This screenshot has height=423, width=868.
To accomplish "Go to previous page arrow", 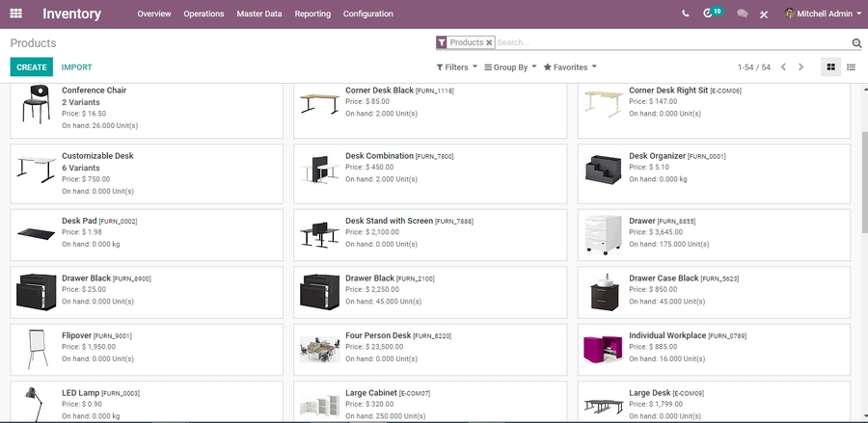I will click(783, 67).
